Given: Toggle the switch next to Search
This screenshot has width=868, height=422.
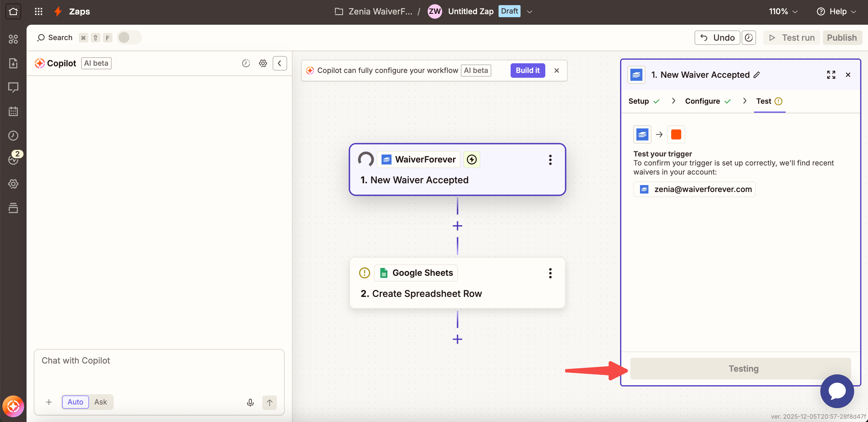Looking at the screenshot, I should tap(129, 37).
